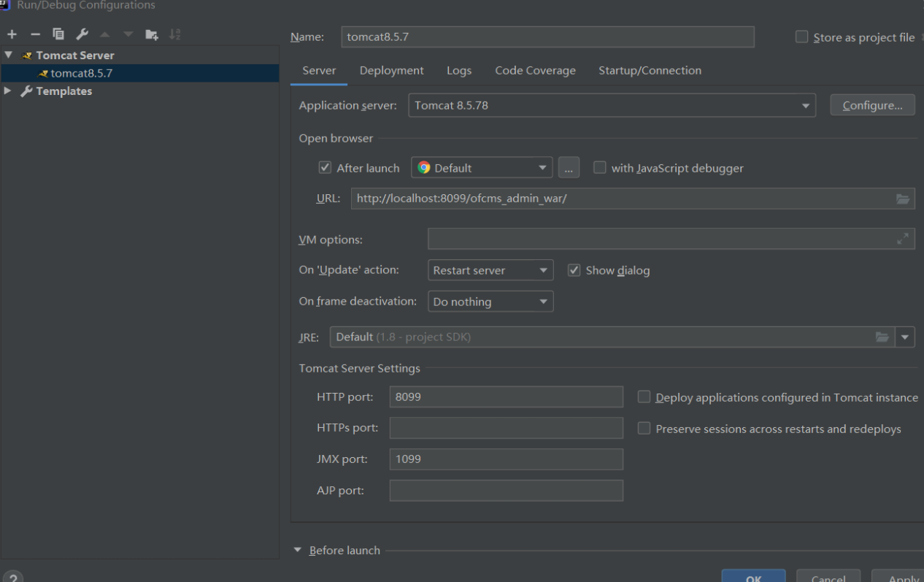Enable Preserve sessions across restarts checkbox
Image resolution: width=924 pixels, height=582 pixels.
[x=644, y=429]
